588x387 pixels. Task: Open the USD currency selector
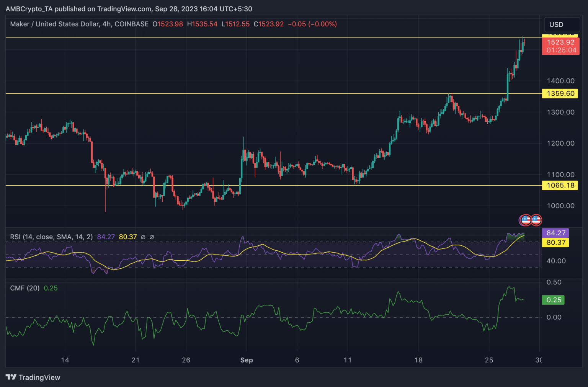click(x=561, y=24)
